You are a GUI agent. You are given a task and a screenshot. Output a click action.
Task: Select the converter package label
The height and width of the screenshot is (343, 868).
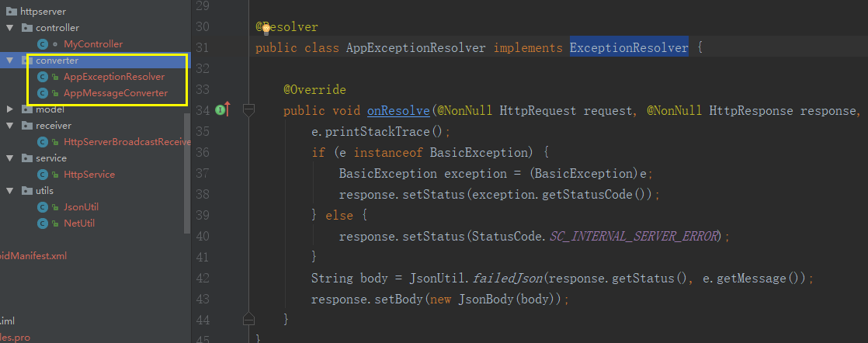coord(57,61)
